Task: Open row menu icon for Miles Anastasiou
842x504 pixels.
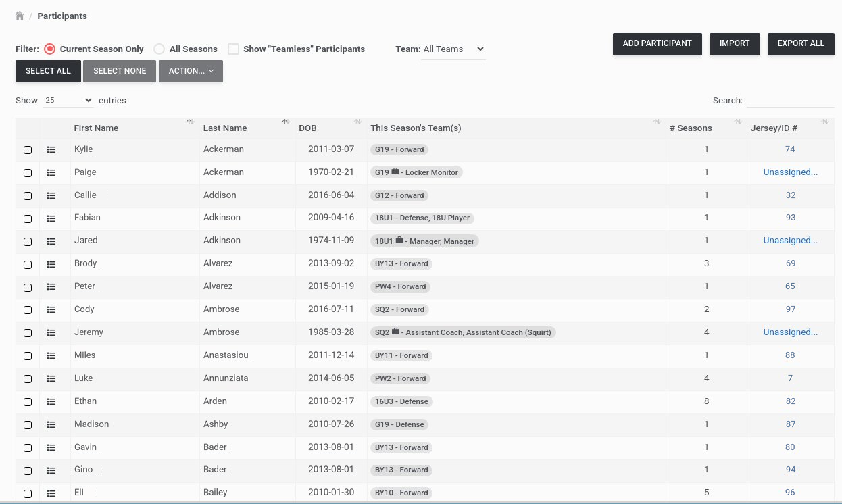Action: click(51, 355)
